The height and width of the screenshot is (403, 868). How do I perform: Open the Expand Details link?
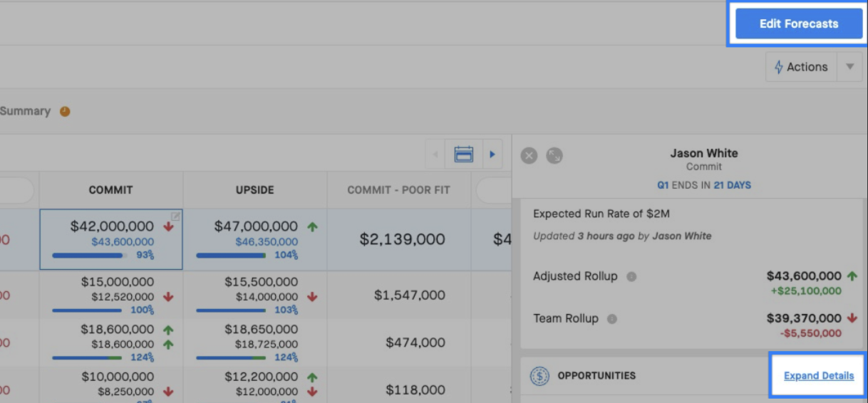pyautogui.click(x=819, y=376)
